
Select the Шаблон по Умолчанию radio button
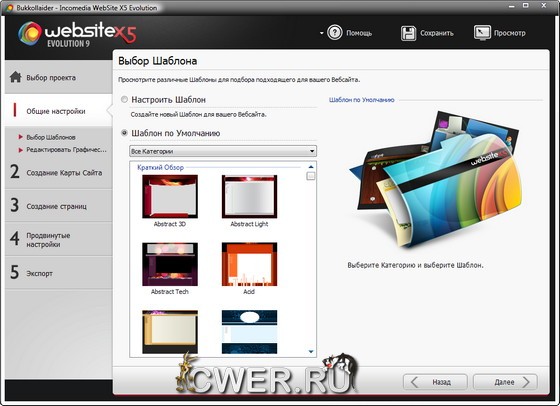click(x=124, y=133)
